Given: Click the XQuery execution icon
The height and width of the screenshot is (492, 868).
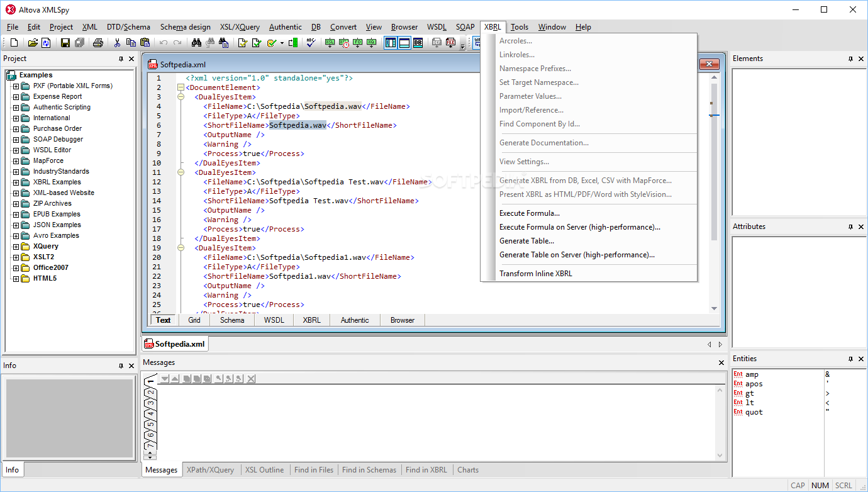Looking at the screenshot, I should [x=372, y=43].
